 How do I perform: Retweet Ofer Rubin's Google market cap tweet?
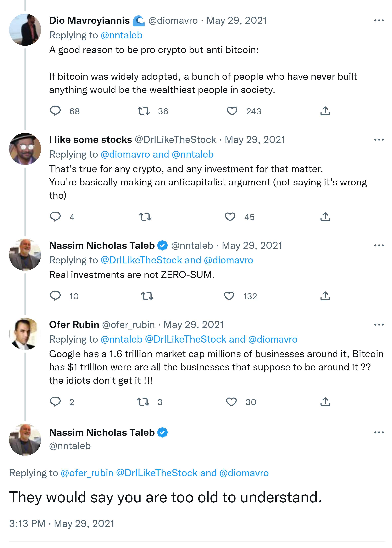point(143,402)
